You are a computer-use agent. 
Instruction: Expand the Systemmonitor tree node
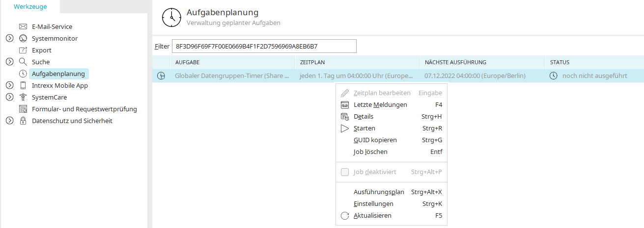pyautogui.click(x=9, y=38)
